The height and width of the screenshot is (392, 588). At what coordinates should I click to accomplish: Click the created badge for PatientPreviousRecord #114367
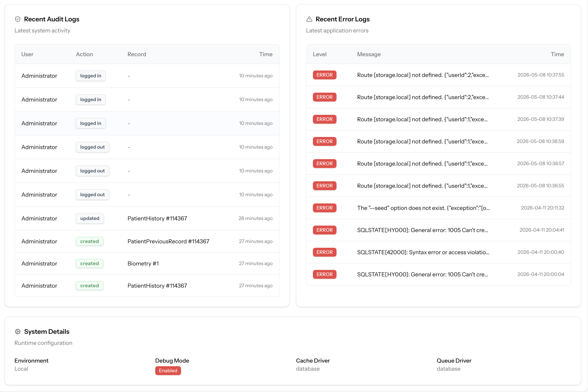tap(89, 241)
